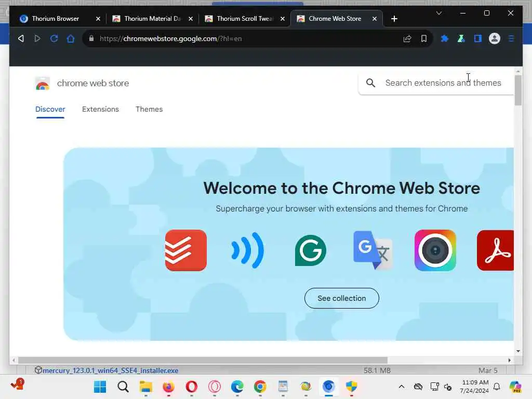Open Windows taskbar search
The image size is (532, 399).
123,387
